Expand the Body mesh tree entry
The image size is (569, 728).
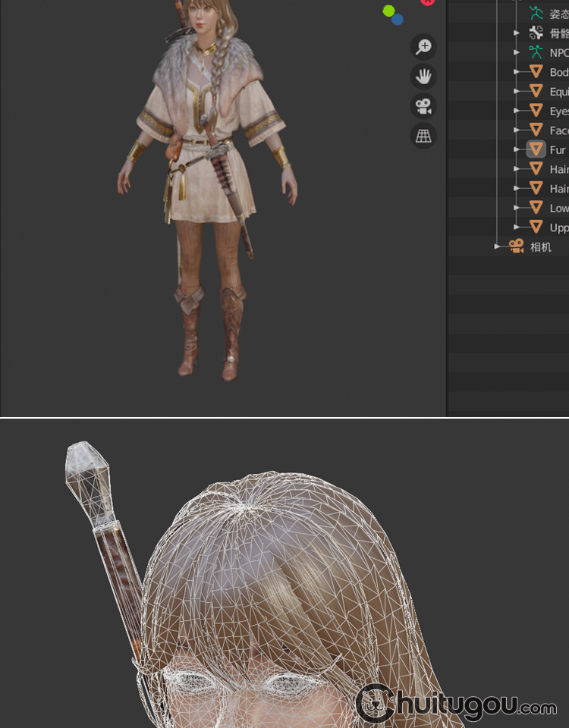point(517,72)
